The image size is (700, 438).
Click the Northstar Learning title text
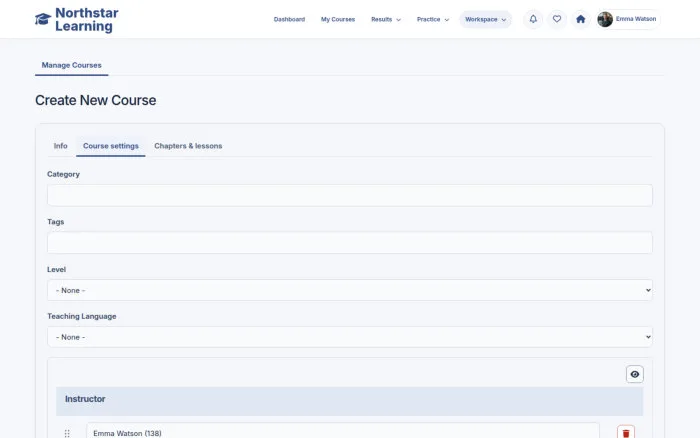pos(87,19)
